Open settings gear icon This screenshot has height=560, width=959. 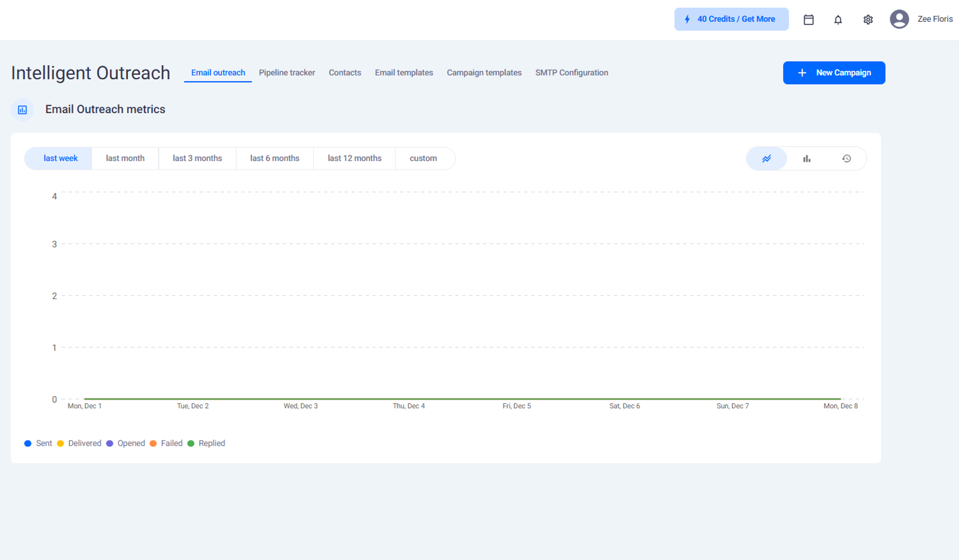click(868, 20)
